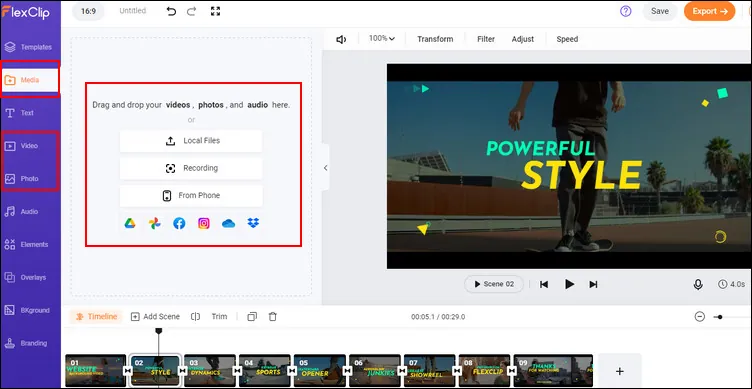Start a Recording

[191, 168]
